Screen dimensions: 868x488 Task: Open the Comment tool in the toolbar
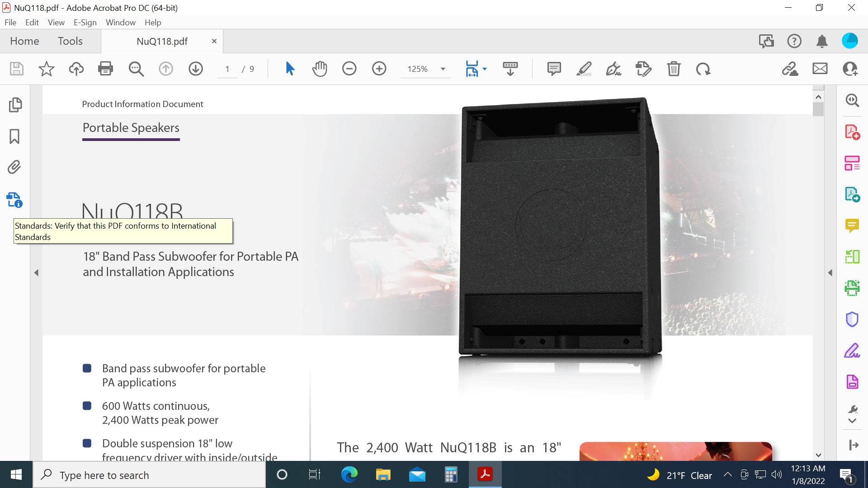point(554,69)
